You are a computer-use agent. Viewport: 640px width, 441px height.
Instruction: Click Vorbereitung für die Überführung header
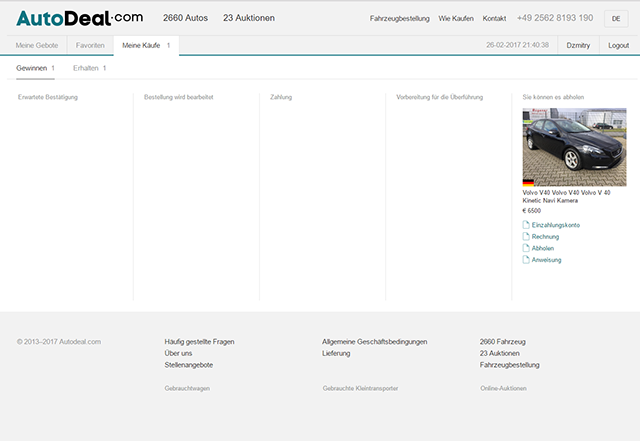[440, 97]
